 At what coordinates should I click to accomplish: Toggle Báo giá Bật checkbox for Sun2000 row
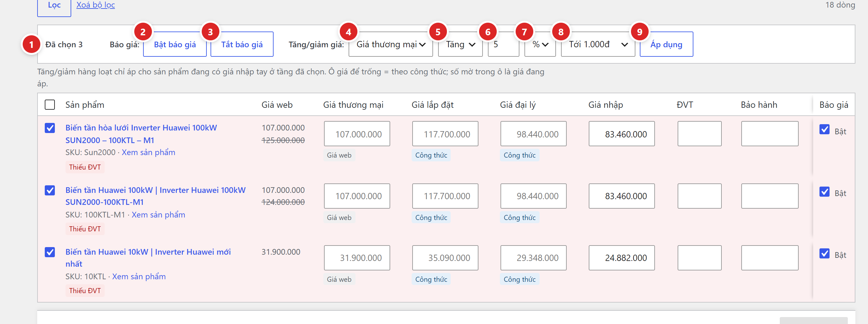point(825,130)
